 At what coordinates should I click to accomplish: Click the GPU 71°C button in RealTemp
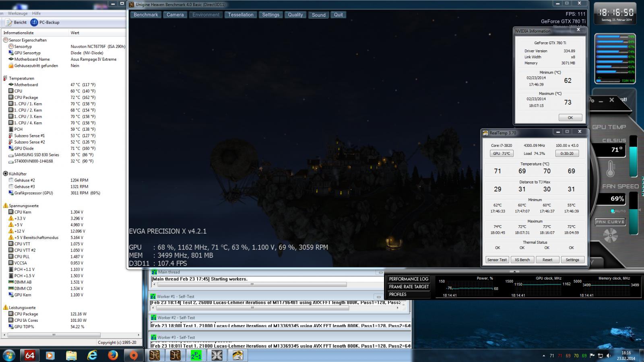(x=502, y=153)
